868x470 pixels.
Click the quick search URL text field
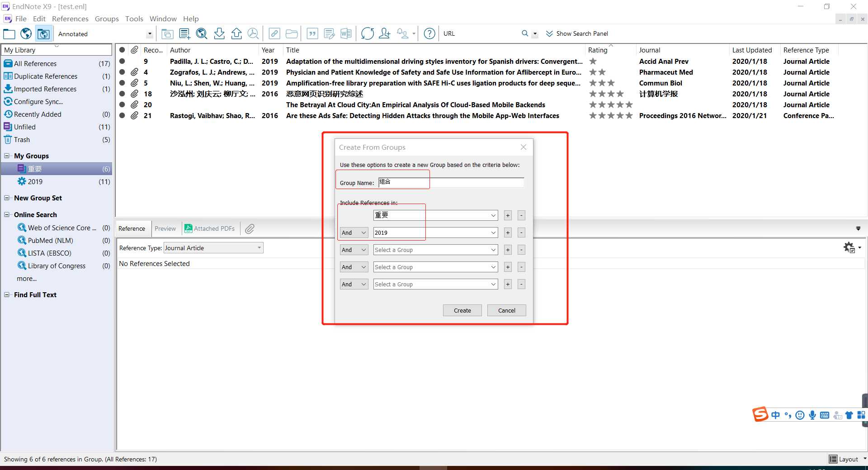(480, 33)
